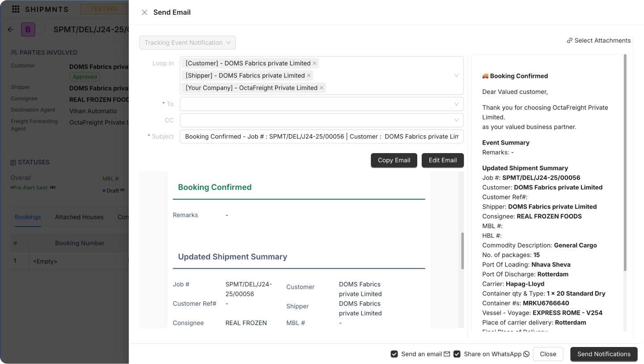Screen dimensions: 644x364
Task: Expand the Loop in dropdown chevron
Action: click(456, 75)
